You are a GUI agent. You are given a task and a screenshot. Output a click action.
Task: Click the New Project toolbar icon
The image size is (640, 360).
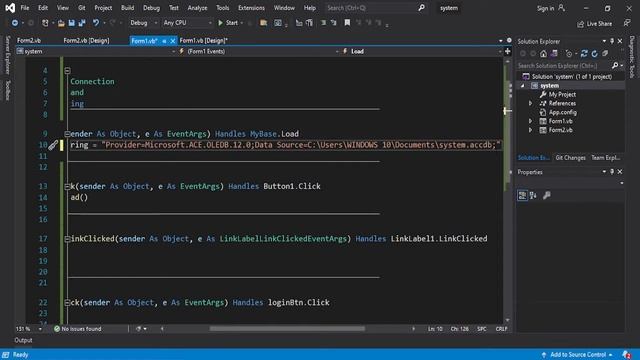click(45, 23)
